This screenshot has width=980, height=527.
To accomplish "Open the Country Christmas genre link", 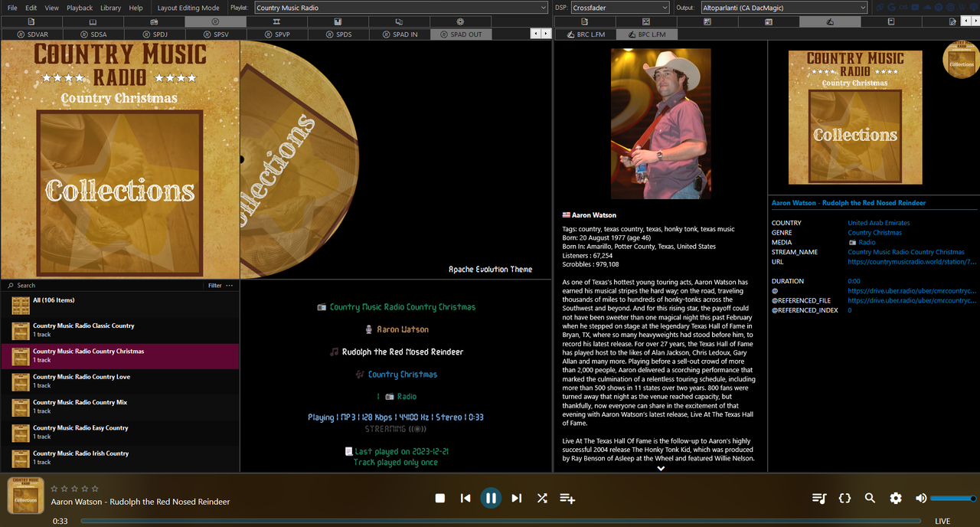I will click(874, 233).
